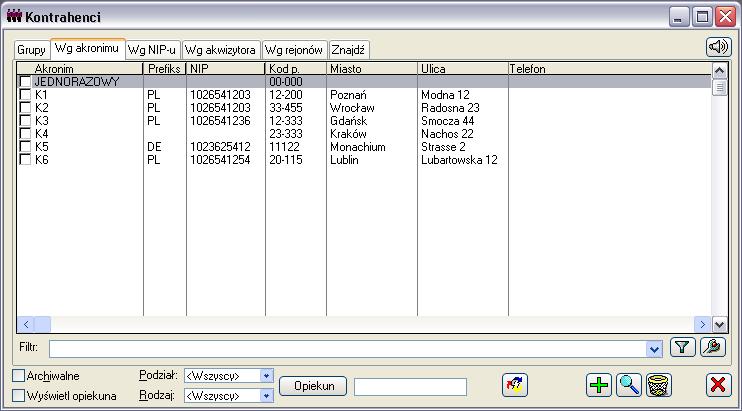Click the Prefiks column header
Image resolution: width=742 pixels, height=411 pixels.
click(165, 69)
